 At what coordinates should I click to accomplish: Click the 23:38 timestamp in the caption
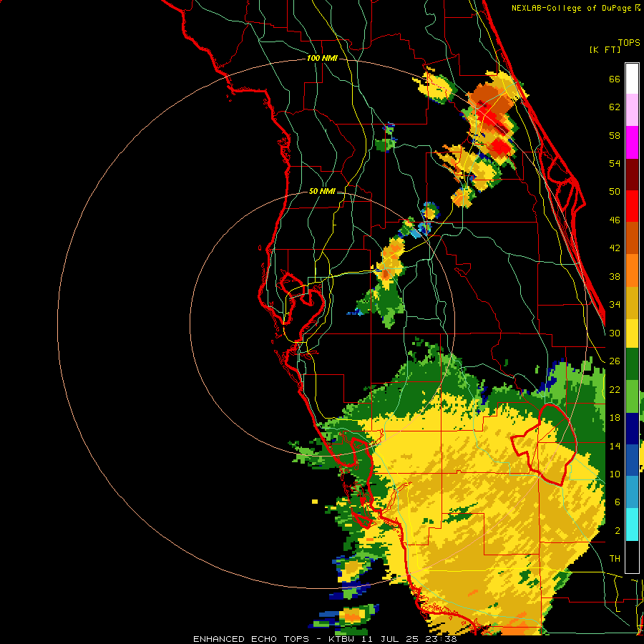[x=439, y=639]
